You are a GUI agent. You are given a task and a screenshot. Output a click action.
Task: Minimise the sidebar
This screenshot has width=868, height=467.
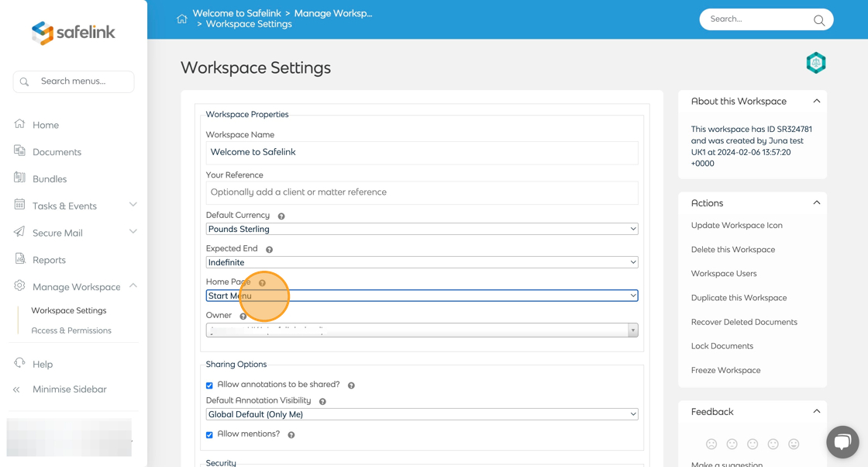point(69,389)
